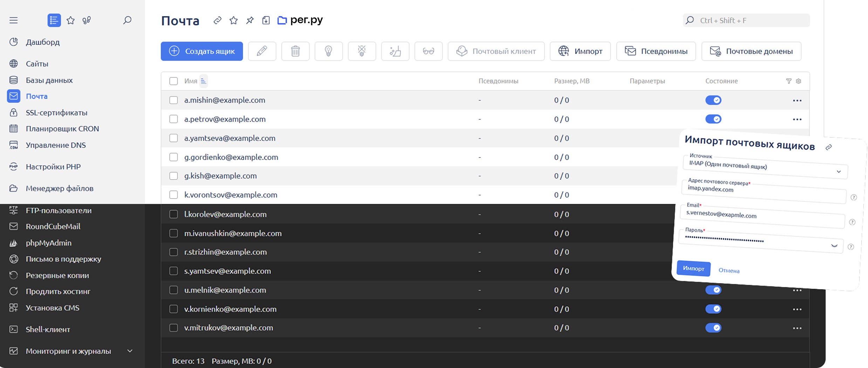868x368 pixels.
Task: Click the glasses view icon in toolbar
Action: point(428,51)
